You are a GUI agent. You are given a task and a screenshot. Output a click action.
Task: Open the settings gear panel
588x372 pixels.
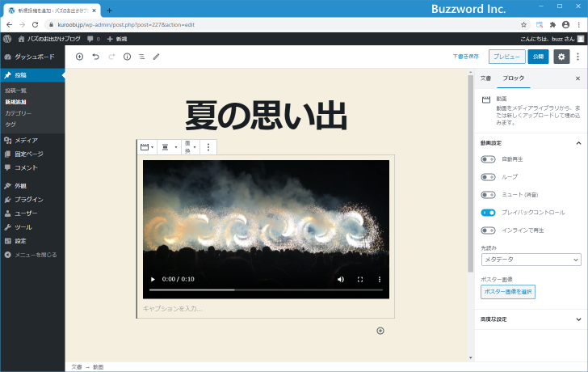(561, 57)
